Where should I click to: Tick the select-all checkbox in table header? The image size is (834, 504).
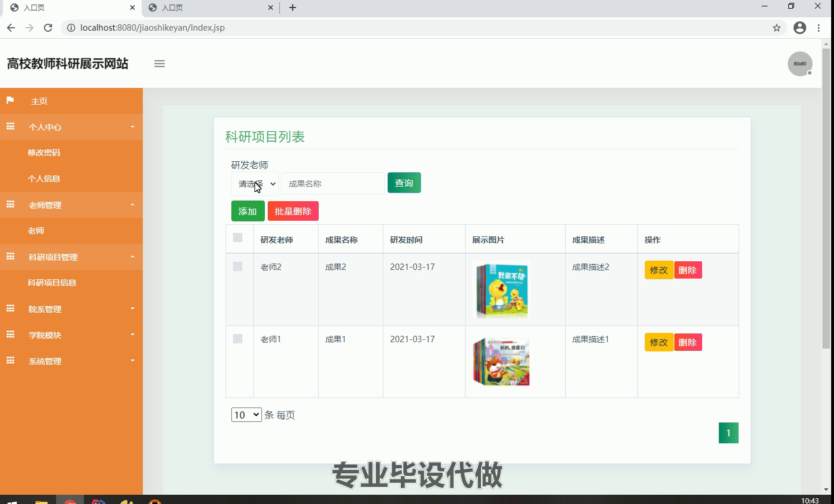pyautogui.click(x=238, y=238)
